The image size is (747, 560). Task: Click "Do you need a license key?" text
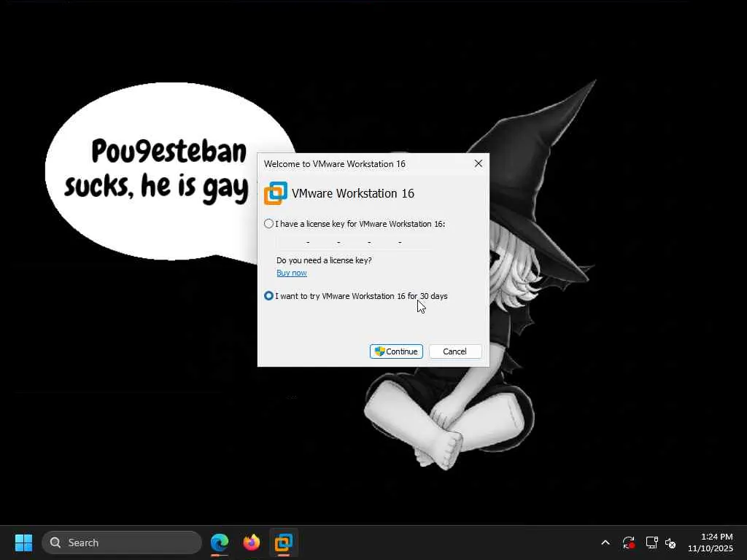pyautogui.click(x=324, y=260)
